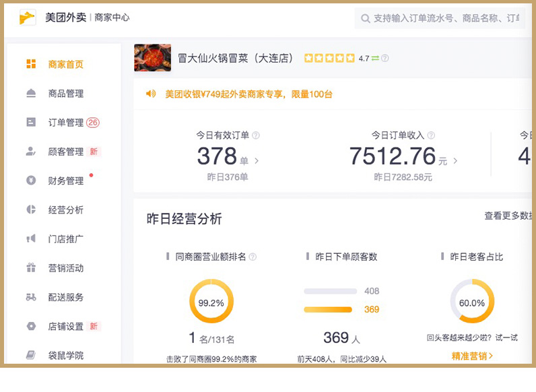
Task: Click the 378 orders count
Action: 217,156
